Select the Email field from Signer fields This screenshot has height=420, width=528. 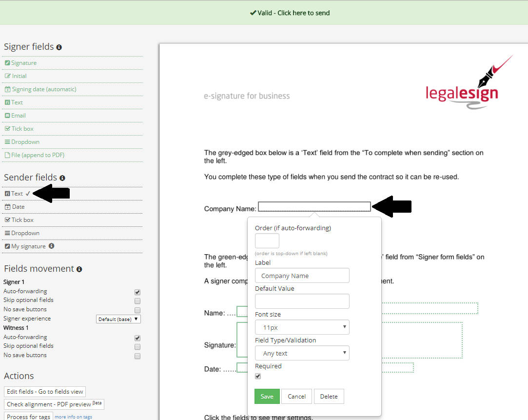tap(19, 115)
